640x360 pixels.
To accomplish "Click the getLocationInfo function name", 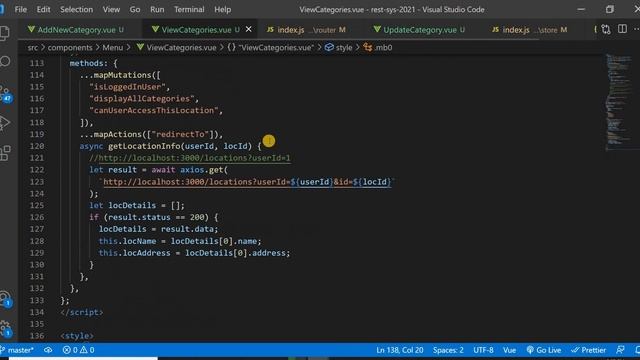I will pyautogui.click(x=144, y=146).
